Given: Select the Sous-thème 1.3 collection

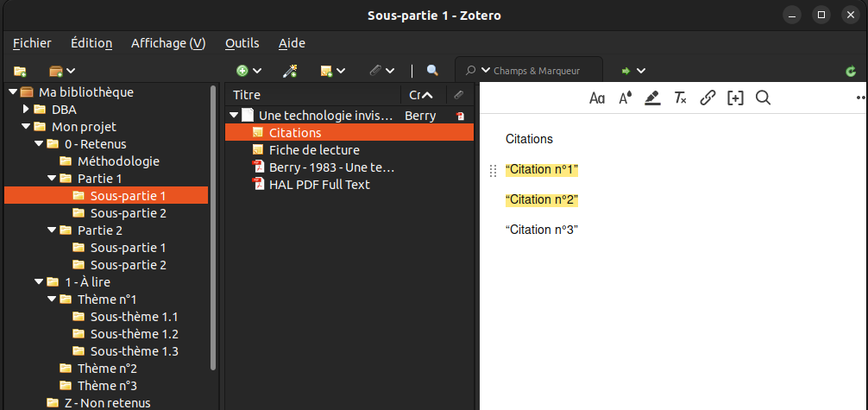Looking at the screenshot, I should tap(134, 351).
